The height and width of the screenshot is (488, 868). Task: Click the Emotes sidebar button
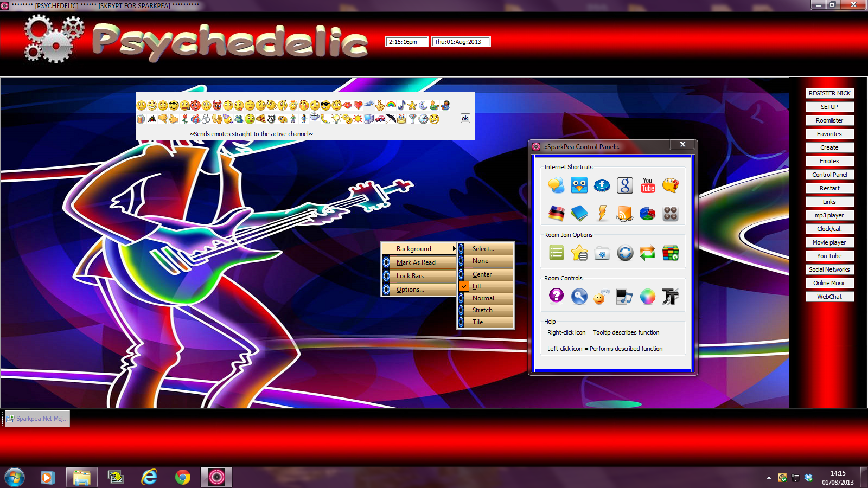[829, 161]
